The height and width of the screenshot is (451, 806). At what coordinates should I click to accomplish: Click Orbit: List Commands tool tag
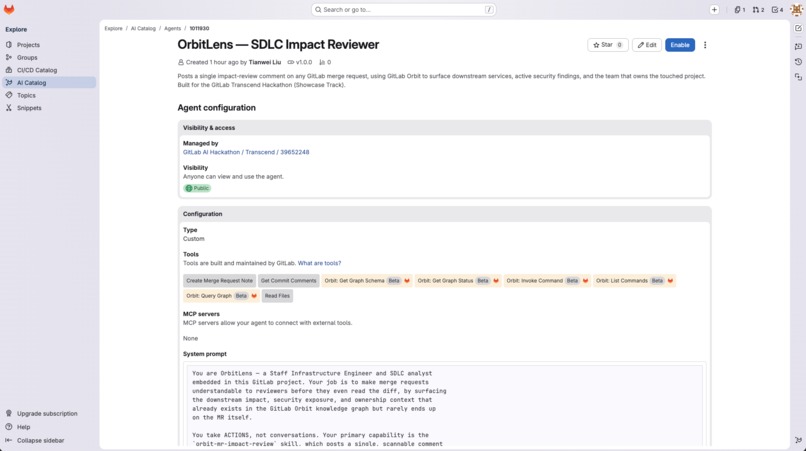pyautogui.click(x=634, y=281)
